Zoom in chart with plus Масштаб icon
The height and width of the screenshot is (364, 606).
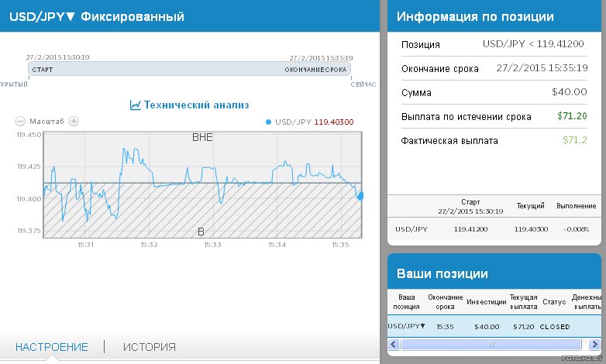[x=74, y=122]
